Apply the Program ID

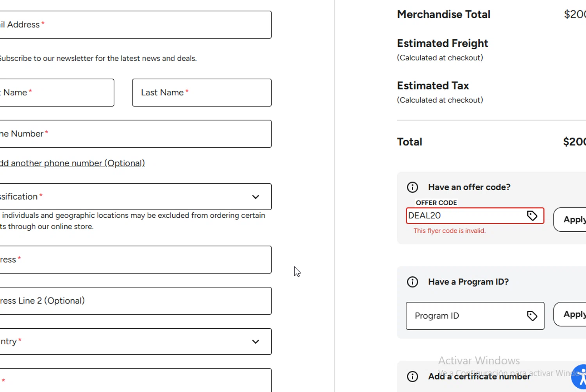[572, 314]
